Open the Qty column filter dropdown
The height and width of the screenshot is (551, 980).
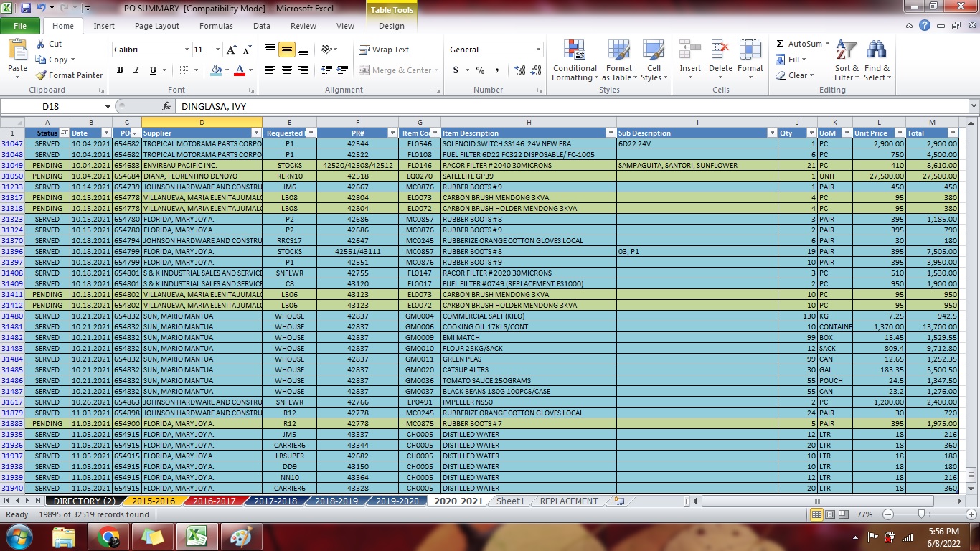811,133
